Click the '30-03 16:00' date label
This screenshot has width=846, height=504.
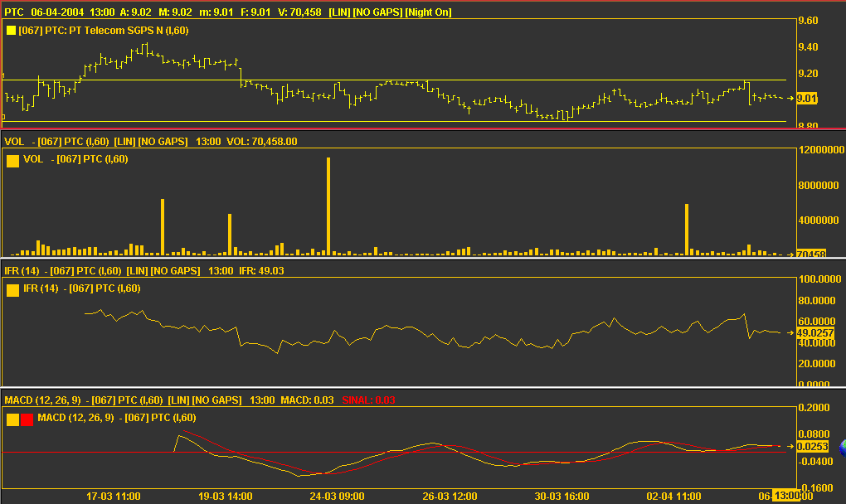pyautogui.click(x=562, y=497)
